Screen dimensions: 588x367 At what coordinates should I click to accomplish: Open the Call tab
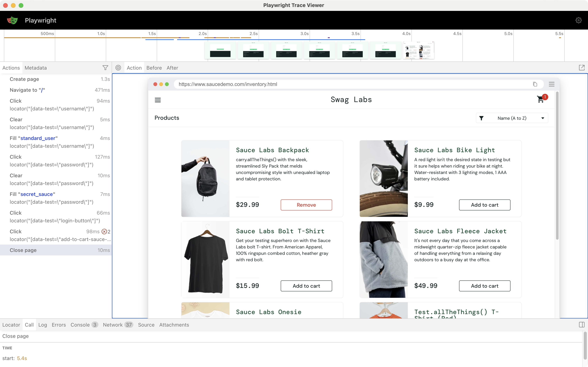pyautogui.click(x=29, y=325)
